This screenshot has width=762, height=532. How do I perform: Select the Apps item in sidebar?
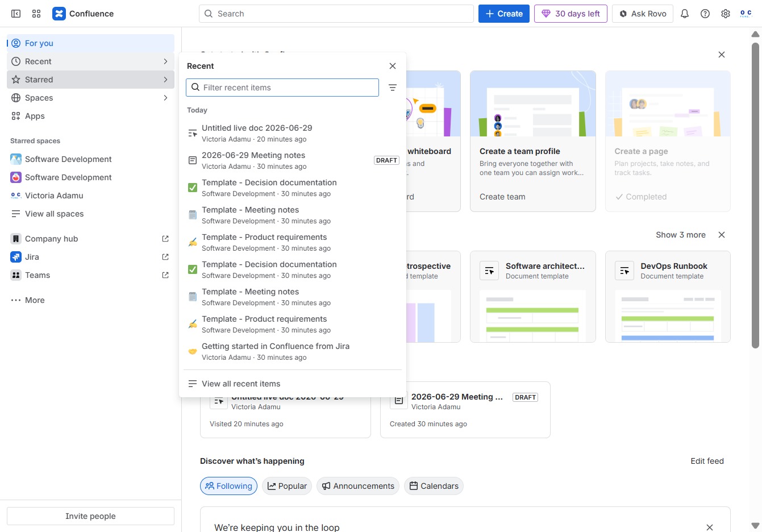coord(91,116)
